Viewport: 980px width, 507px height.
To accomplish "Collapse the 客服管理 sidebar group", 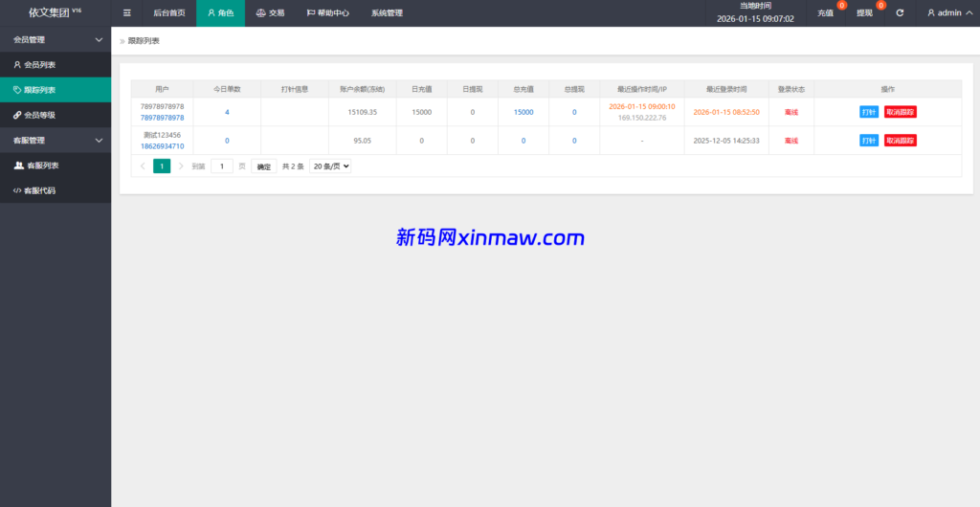I will pyautogui.click(x=56, y=141).
